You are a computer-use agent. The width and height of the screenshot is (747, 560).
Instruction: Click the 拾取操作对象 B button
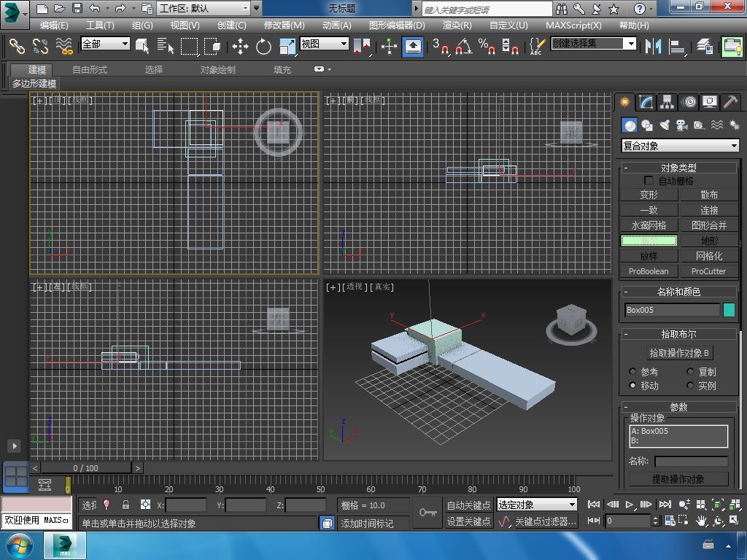click(679, 353)
